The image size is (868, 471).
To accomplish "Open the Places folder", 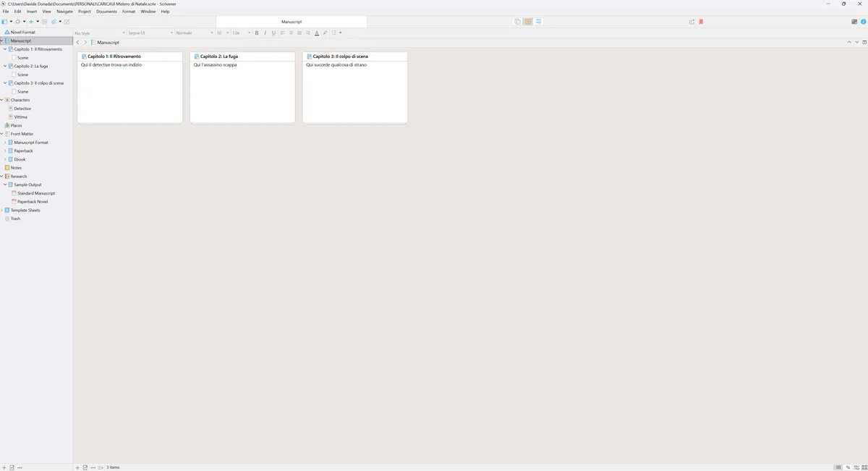I will [16, 125].
